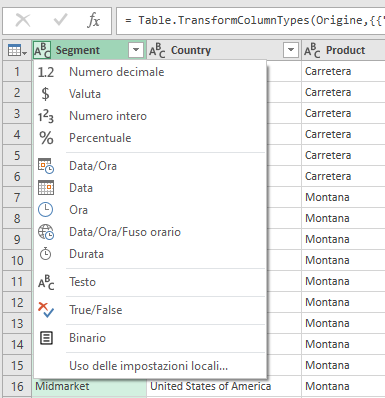Click the True/False cross-check icon
This screenshot has width=385, height=398.
coord(46,310)
